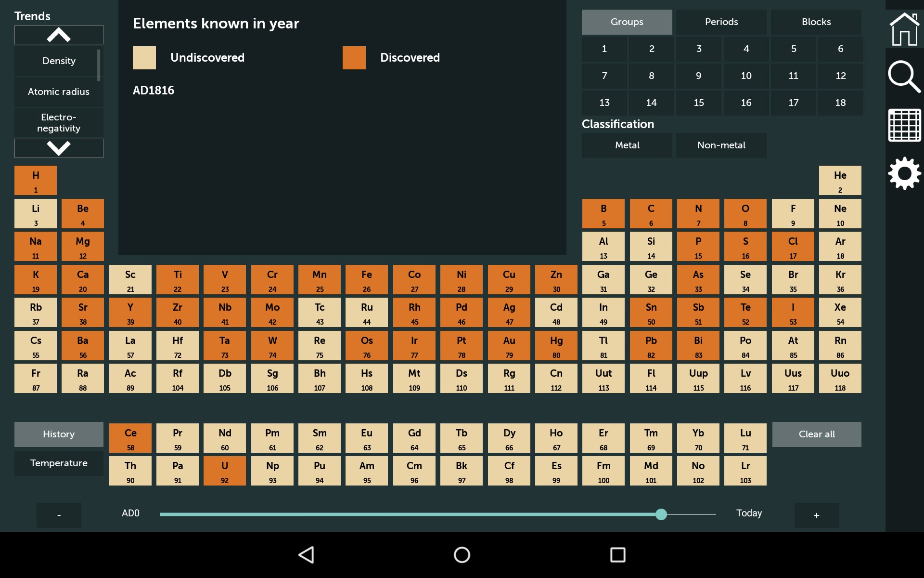Open the table grid view icon

coord(904,125)
